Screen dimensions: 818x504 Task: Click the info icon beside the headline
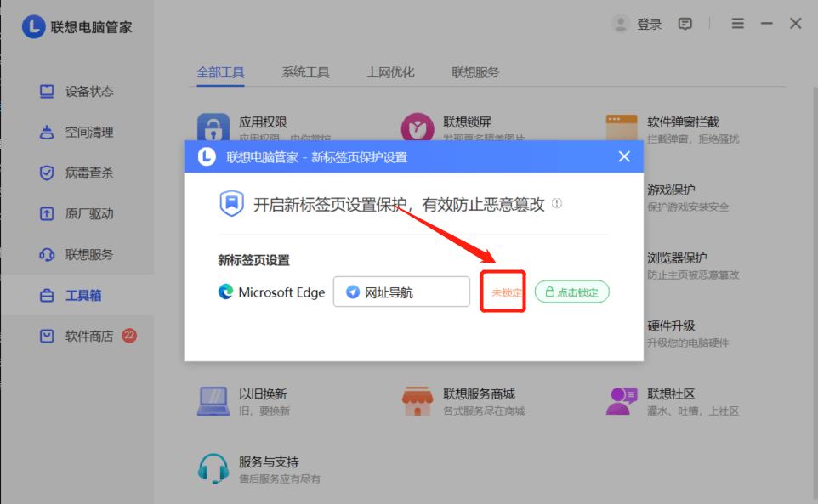coord(557,203)
